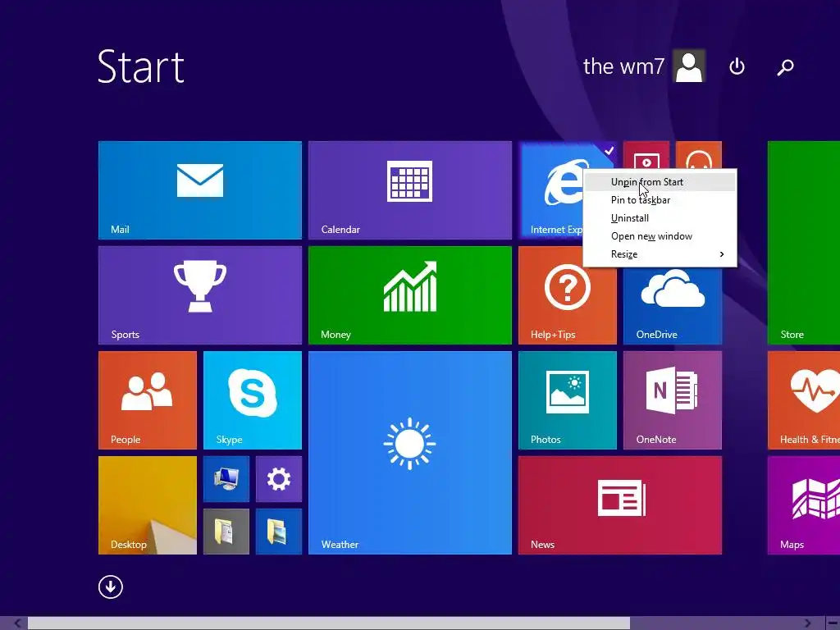Choose Pin to taskbar
840x630 pixels.
[x=660, y=200]
